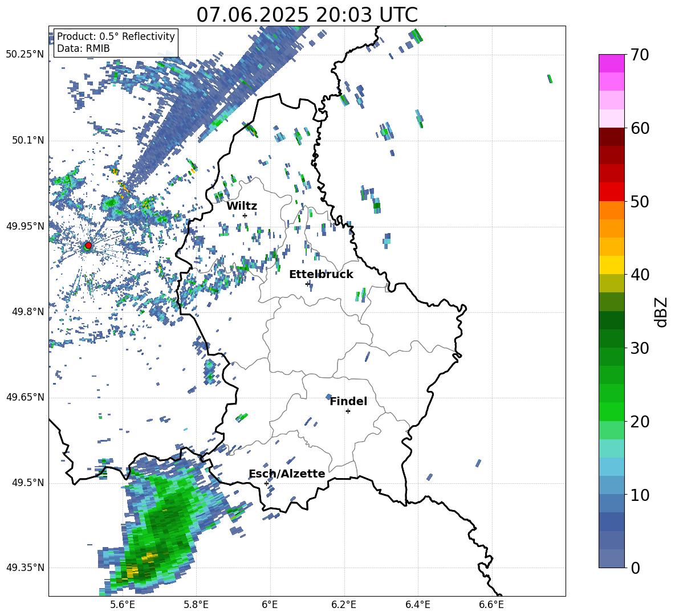675x616 pixels.
Task: Click the 49.65°N latitude tick label
Action: pos(25,397)
